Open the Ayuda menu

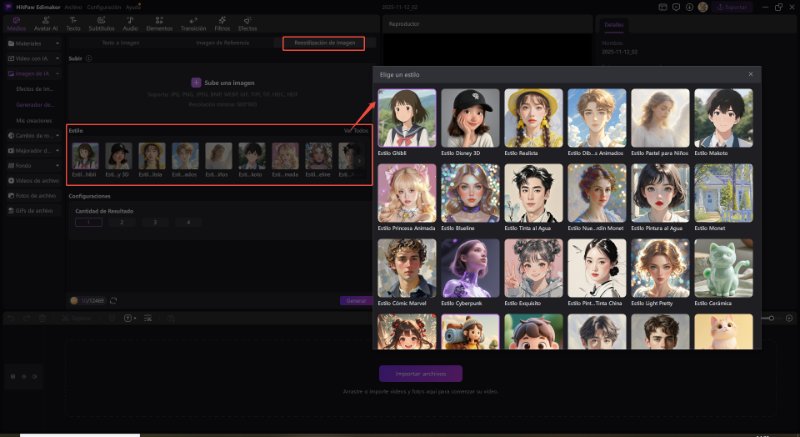[133, 7]
